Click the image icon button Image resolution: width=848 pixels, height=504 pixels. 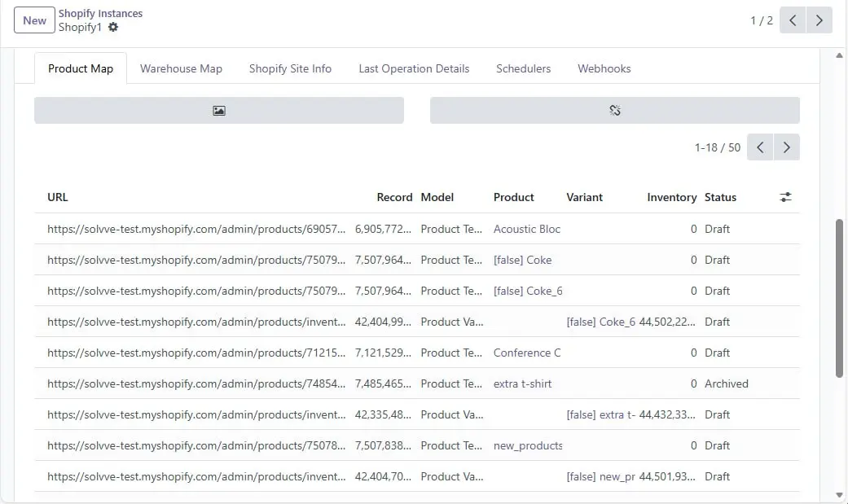(218, 111)
